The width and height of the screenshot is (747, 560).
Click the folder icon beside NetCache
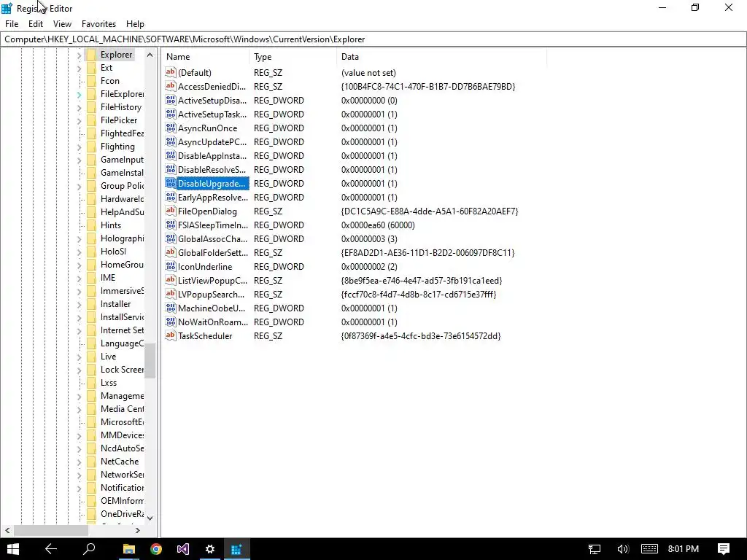(x=91, y=462)
